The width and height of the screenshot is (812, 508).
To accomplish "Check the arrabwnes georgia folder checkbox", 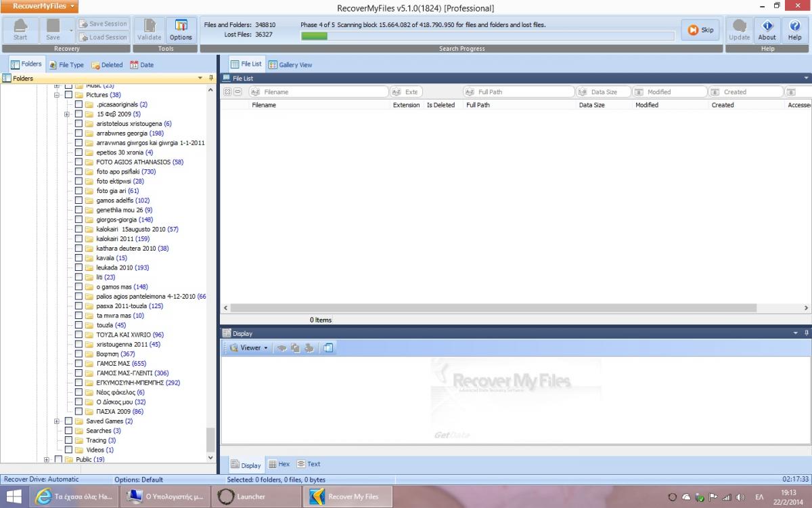I will click(79, 133).
